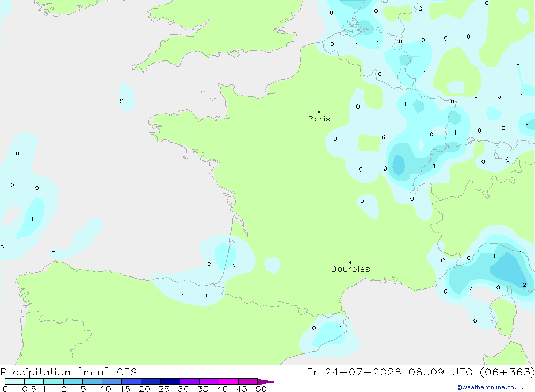Pick the 2–5 mm legend color swatch
The image size is (535, 392).
click(x=73, y=381)
